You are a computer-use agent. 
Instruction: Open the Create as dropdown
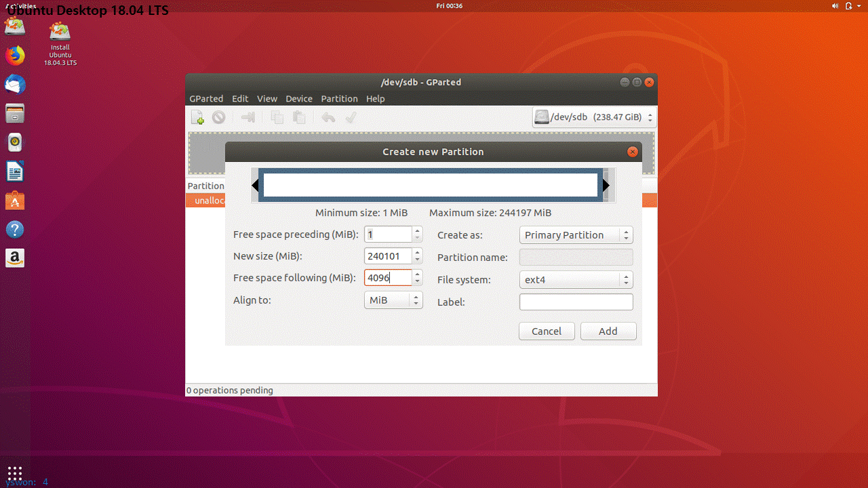(x=576, y=235)
